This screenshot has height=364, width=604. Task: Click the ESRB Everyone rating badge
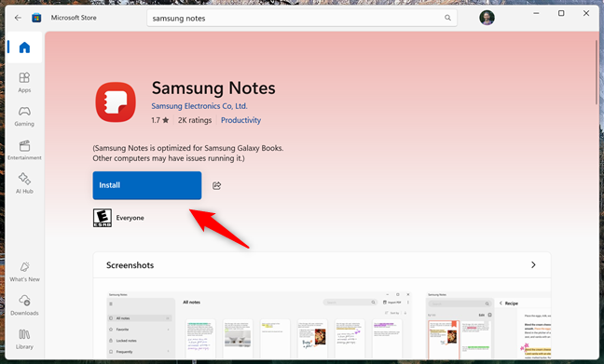pyautogui.click(x=103, y=218)
